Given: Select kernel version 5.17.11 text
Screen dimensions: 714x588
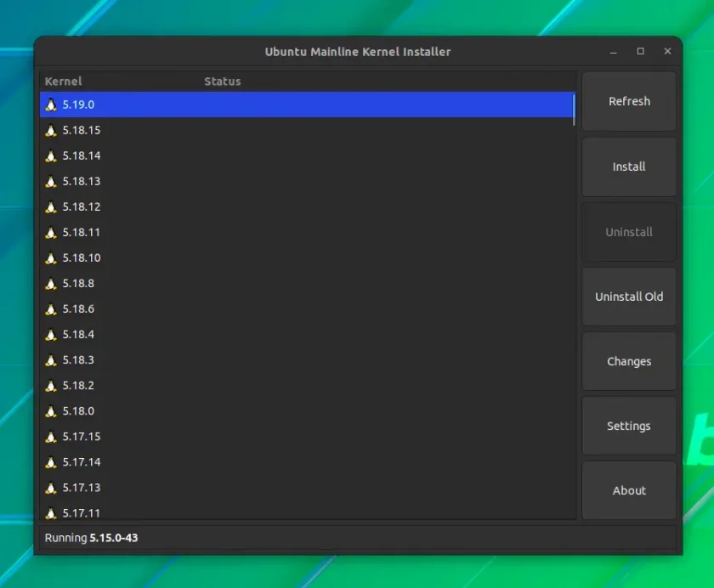Looking at the screenshot, I should pyautogui.click(x=81, y=513).
